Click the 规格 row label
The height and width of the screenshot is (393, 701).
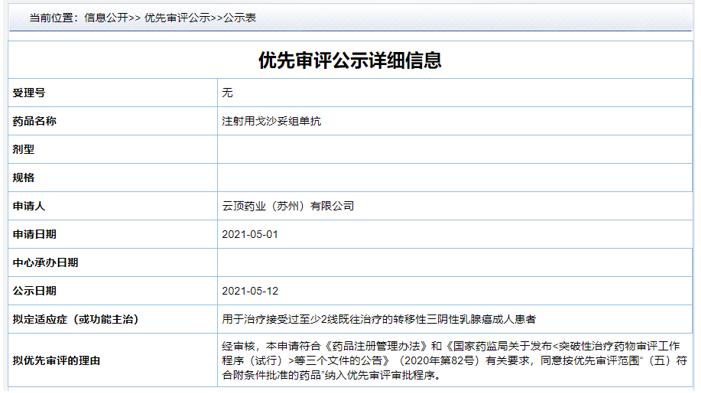click(x=23, y=178)
